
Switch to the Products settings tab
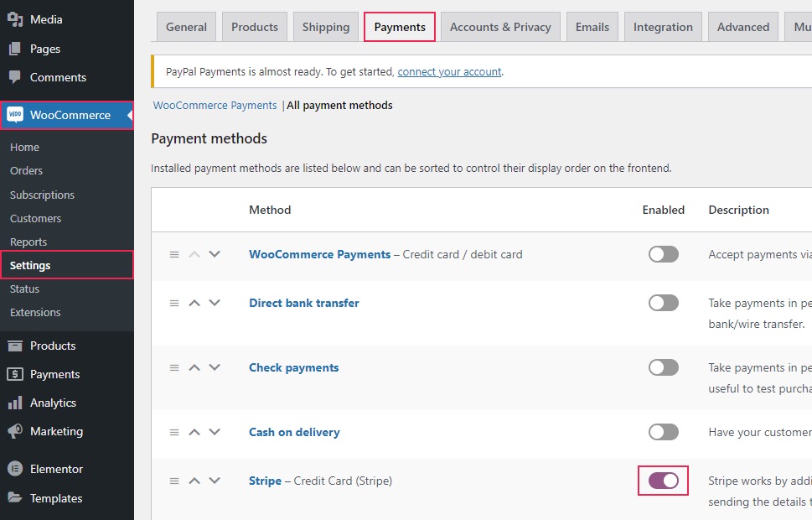click(x=255, y=27)
